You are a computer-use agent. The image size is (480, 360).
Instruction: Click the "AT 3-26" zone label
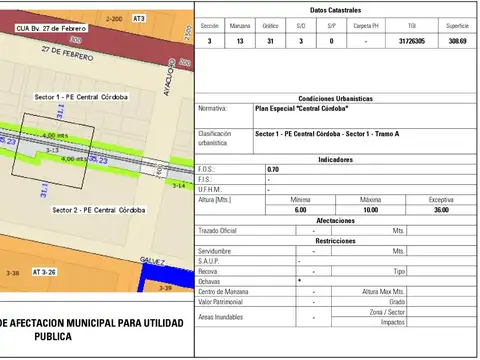click(44, 272)
